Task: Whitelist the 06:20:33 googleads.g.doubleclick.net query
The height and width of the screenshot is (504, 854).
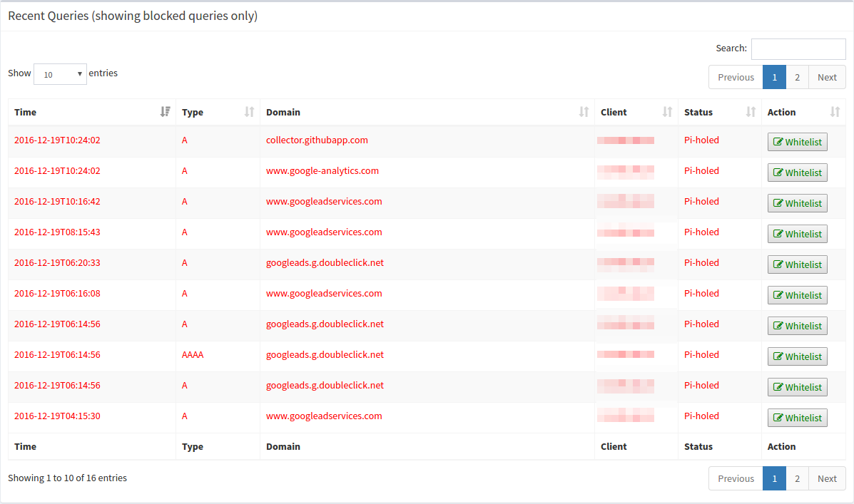Action: pyautogui.click(x=797, y=264)
